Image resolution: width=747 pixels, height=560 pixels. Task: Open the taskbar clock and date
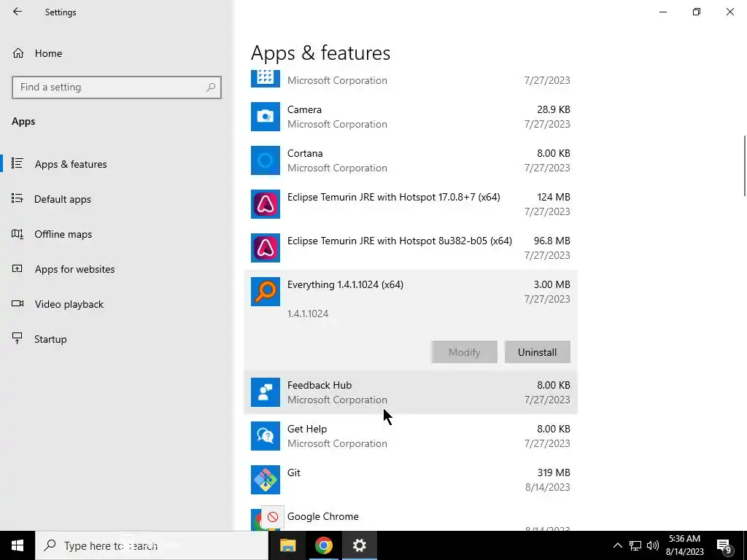684,545
